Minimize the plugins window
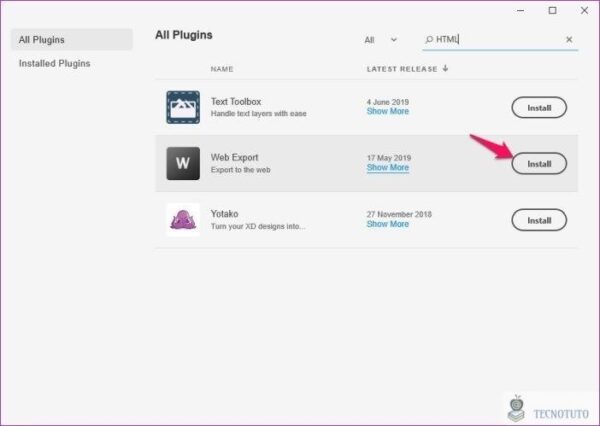 point(520,11)
